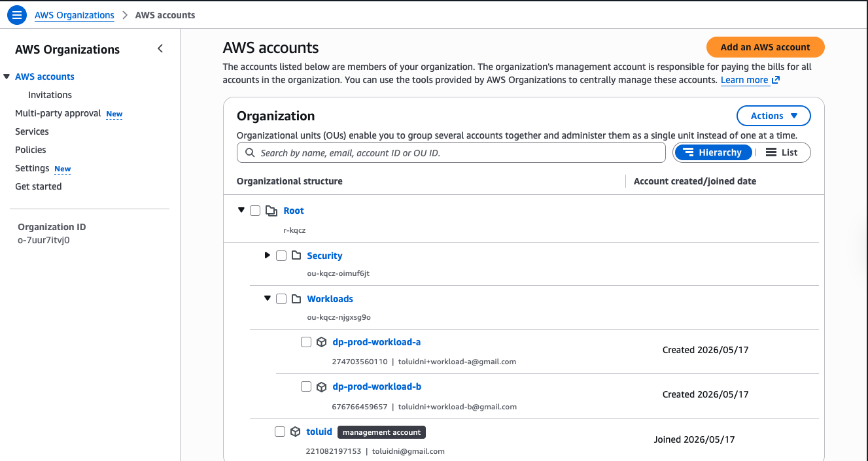
Task: Check the toluid management account checkbox
Action: click(x=280, y=432)
